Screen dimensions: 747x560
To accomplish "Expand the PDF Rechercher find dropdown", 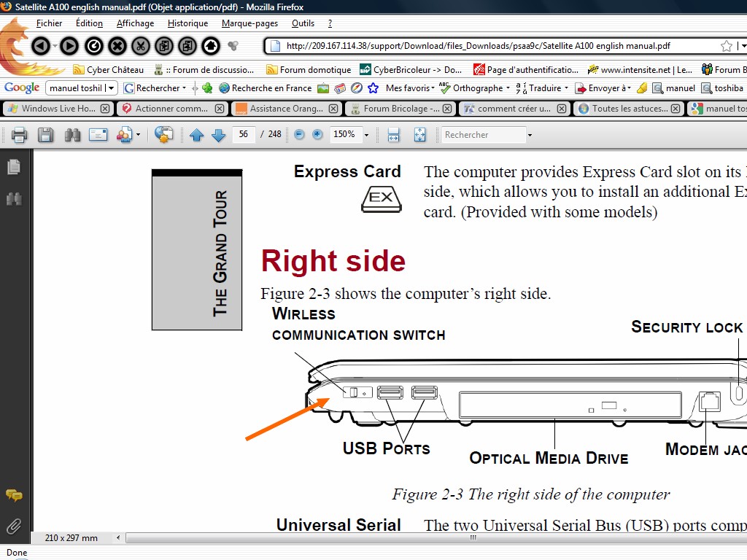I will (x=530, y=135).
